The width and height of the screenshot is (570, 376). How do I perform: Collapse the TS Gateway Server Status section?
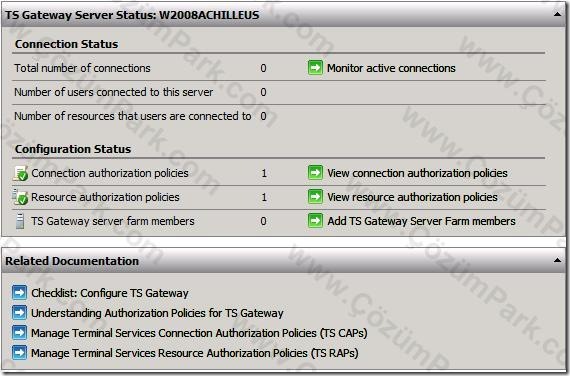click(557, 15)
